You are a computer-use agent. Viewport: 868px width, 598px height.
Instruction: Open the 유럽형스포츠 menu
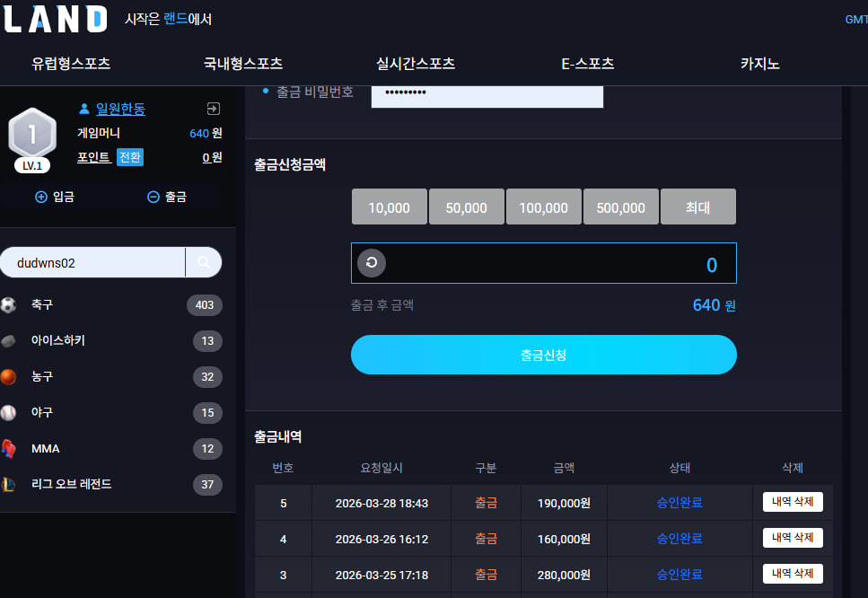[71, 64]
